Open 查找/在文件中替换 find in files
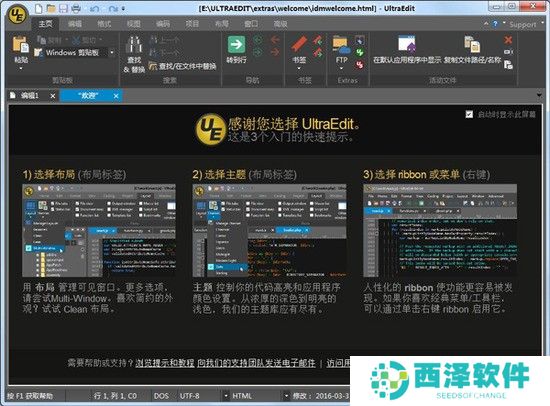550x406 pixels. pos(182,66)
